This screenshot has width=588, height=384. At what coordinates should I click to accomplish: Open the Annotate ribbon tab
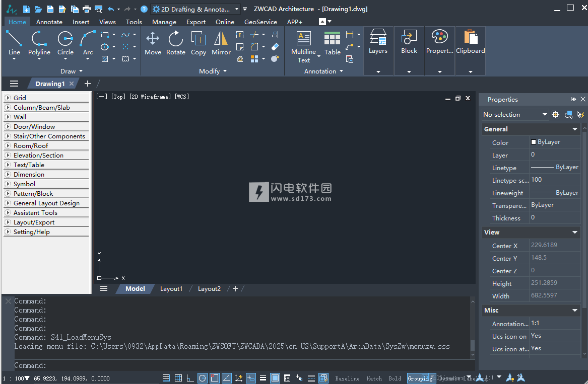49,22
